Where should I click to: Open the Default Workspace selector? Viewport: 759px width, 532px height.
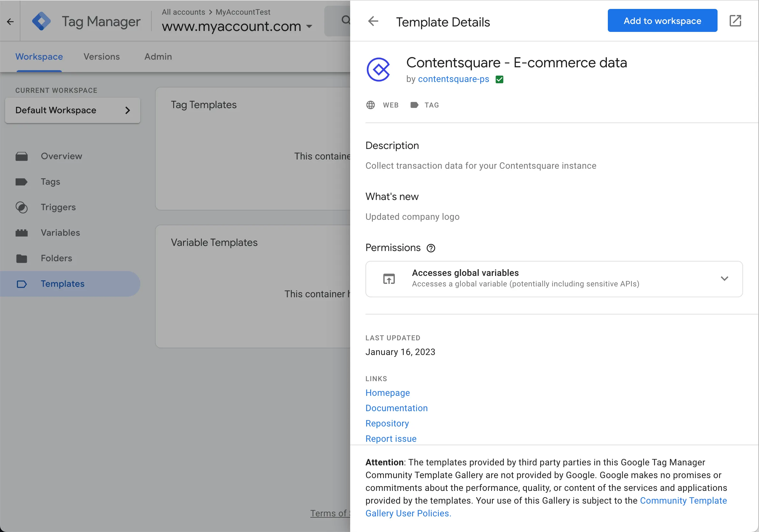click(73, 110)
